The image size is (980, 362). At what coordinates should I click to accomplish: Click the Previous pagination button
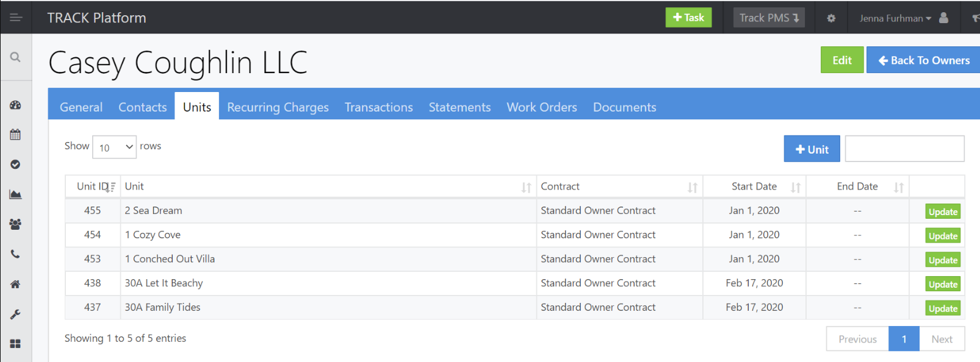(857, 339)
